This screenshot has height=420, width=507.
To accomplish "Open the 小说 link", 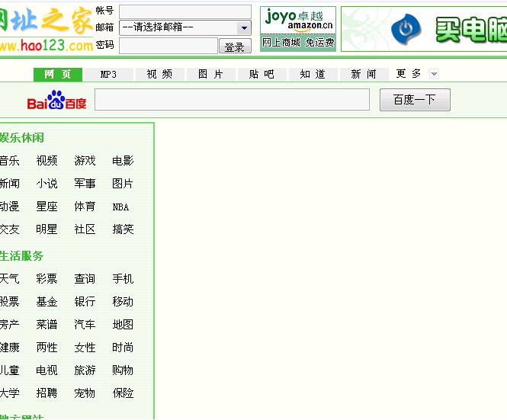I will click(x=47, y=184).
